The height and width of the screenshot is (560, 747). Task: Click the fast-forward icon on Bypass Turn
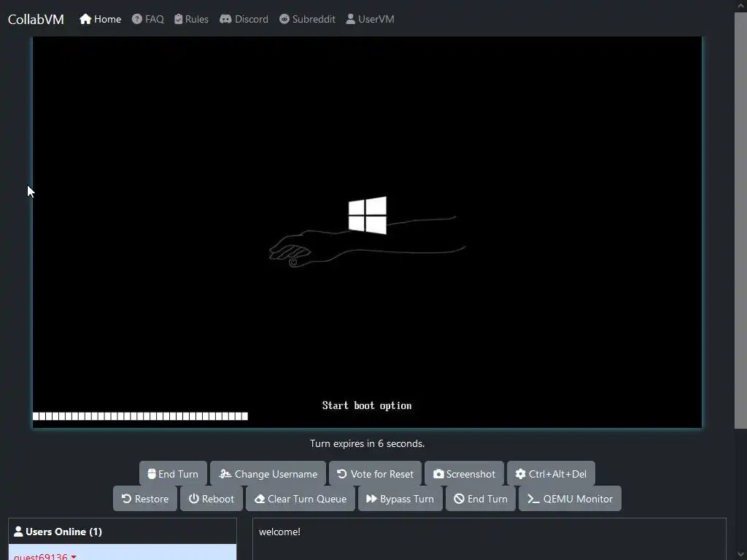[x=371, y=499]
